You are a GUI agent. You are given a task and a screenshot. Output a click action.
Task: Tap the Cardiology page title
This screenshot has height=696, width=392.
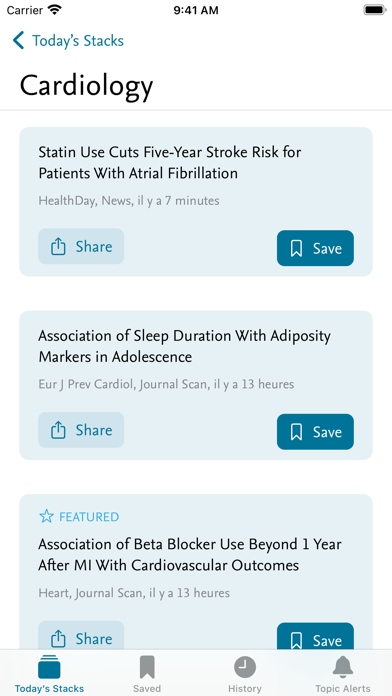coord(87,86)
